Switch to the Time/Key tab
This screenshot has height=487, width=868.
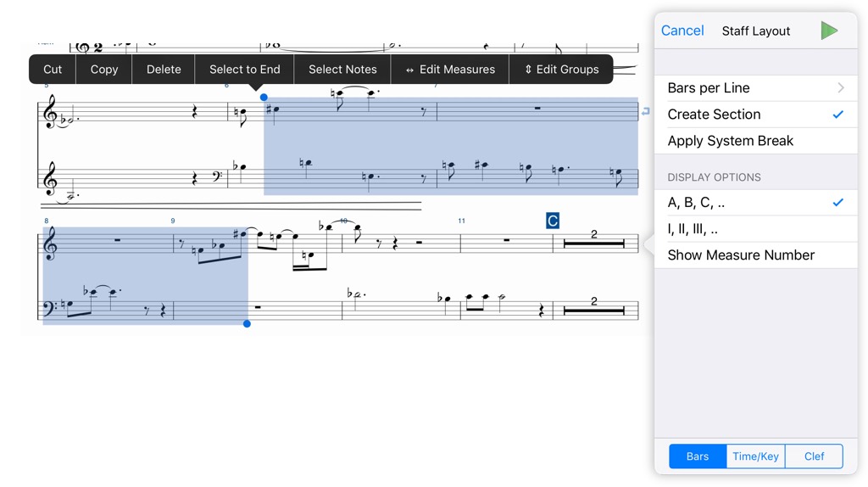[x=755, y=456]
